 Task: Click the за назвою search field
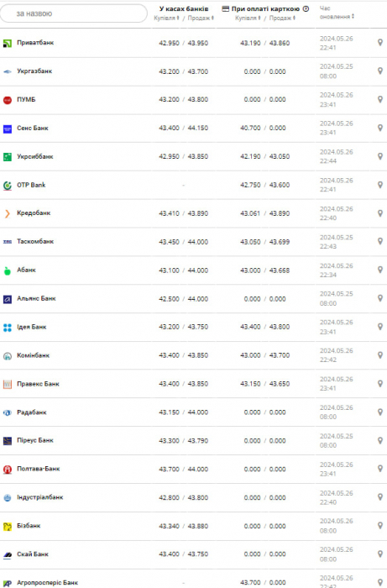tap(74, 13)
